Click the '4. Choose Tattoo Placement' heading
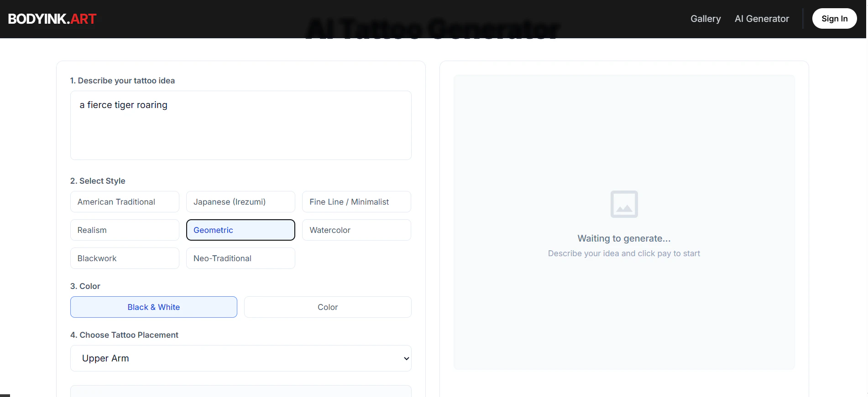868x397 pixels. tap(124, 335)
